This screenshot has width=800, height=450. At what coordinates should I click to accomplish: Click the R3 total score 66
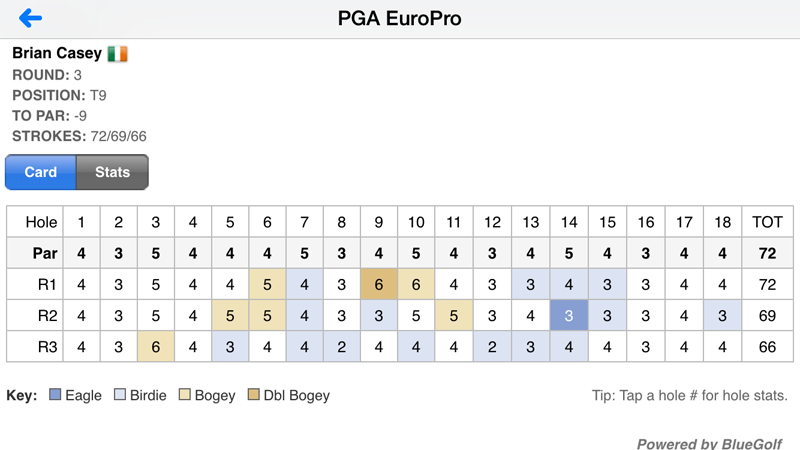(x=767, y=348)
